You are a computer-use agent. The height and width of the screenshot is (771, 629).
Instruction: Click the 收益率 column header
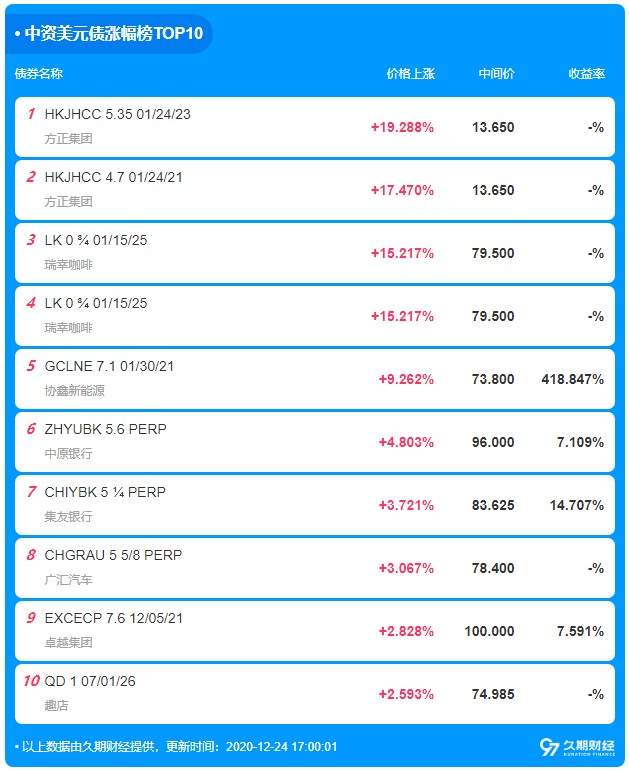click(x=586, y=74)
